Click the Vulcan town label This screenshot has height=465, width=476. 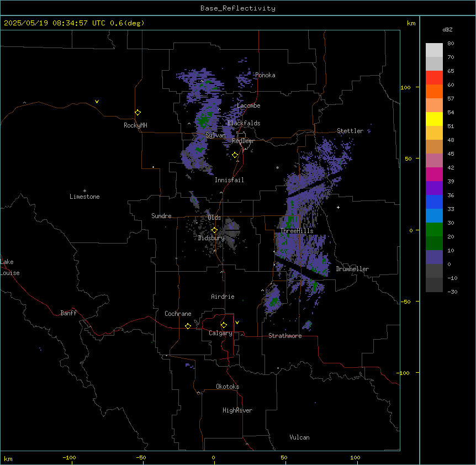coord(300,437)
